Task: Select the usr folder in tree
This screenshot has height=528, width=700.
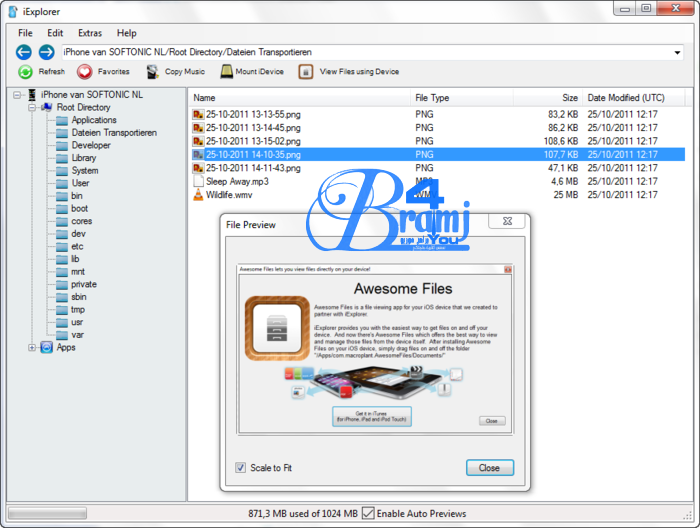Action: pos(77,322)
